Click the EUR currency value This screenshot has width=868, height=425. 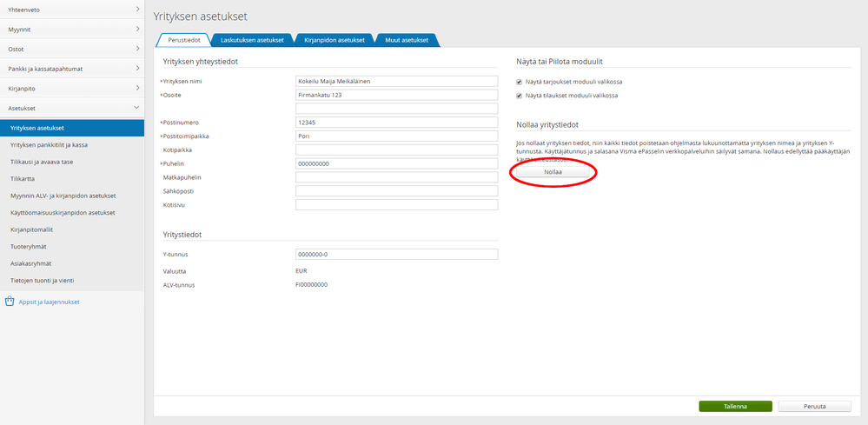tap(301, 271)
